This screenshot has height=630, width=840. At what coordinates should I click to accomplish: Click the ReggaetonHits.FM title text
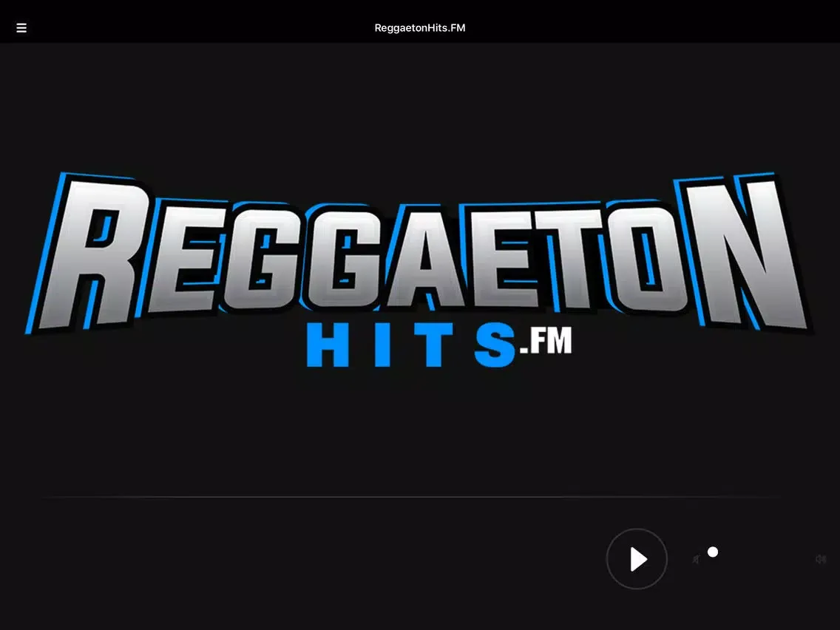[420, 28]
